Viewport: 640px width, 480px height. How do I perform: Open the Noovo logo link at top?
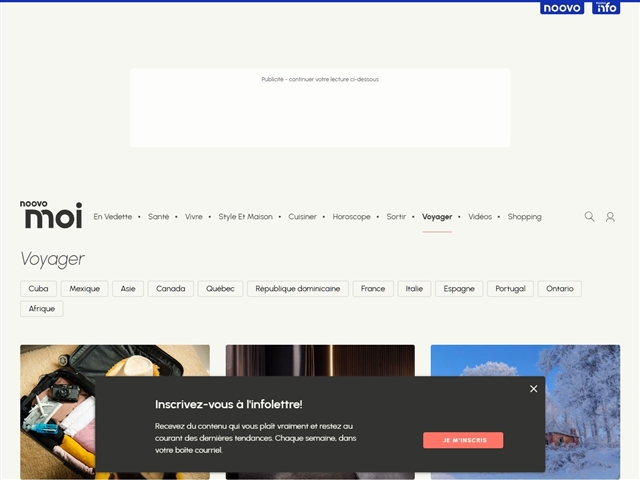pyautogui.click(x=562, y=8)
